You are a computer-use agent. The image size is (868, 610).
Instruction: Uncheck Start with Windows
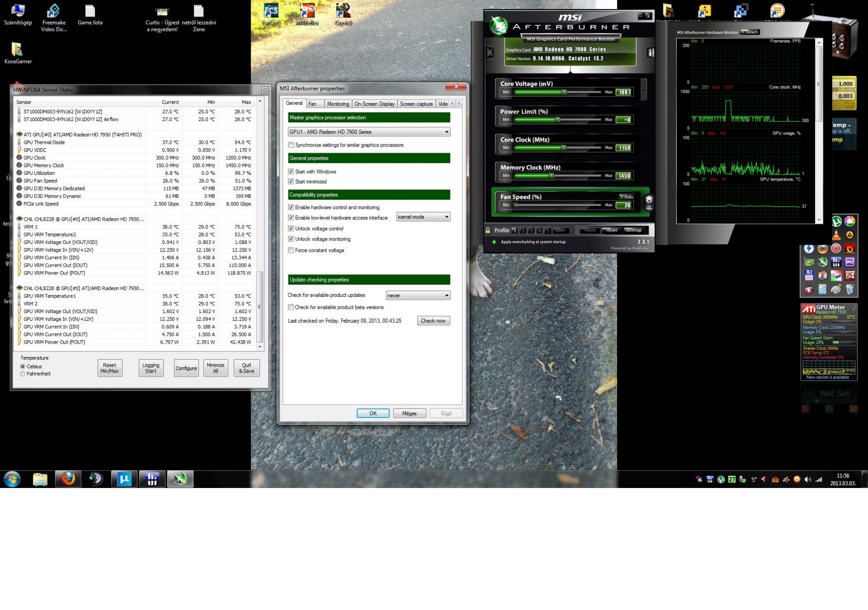pyautogui.click(x=291, y=172)
